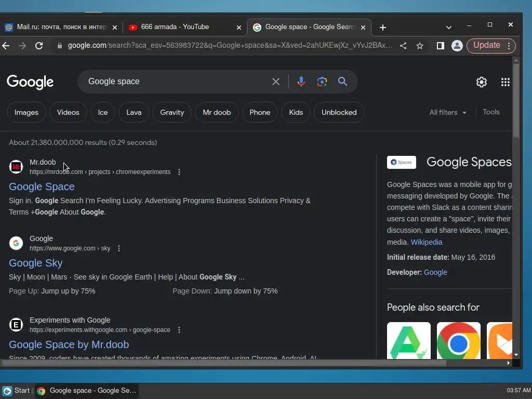This screenshot has height=399, width=532.
Task: Click scroll-down arrow of vertical scrollbar
Action: click(x=516, y=355)
